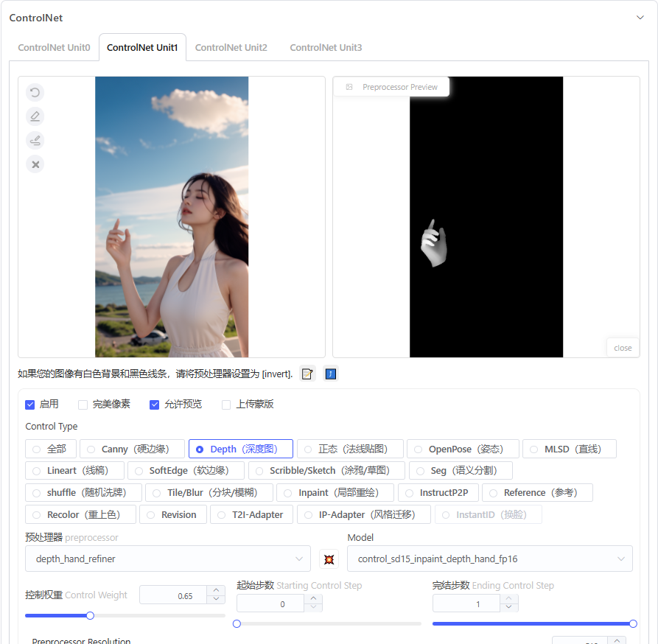The width and height of the screenshot is (658, 644).
Task: Select the Recolor (重上色) option
Action: pyautogui.click(x=80, y=515)
